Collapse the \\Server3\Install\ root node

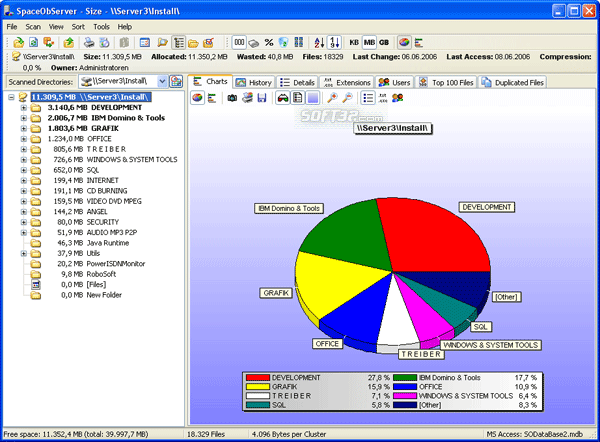point(11,97)
